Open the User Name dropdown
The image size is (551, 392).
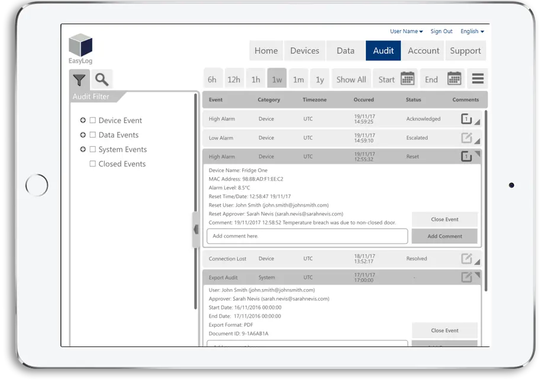pyautogui.click(x=407, y=31)
